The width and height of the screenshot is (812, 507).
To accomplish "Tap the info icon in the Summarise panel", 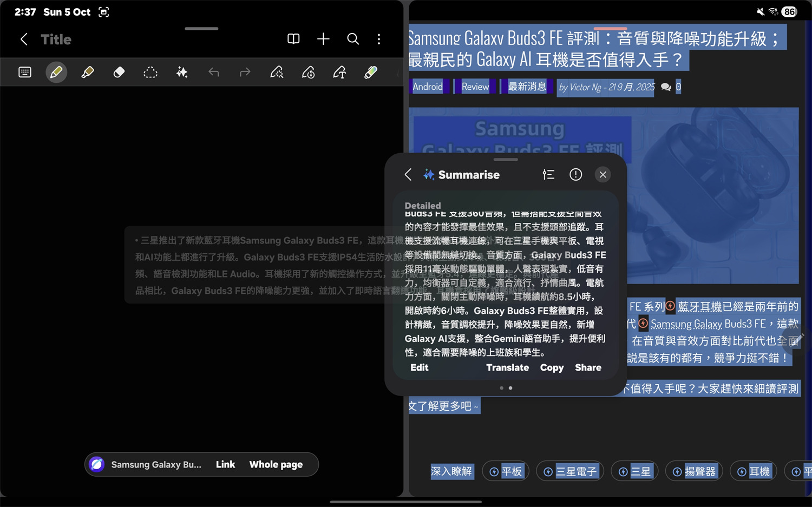I will tap(575, 174).
